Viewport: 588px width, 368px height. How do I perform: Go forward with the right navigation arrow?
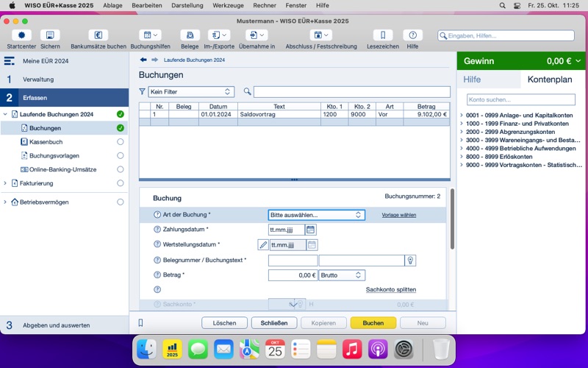[154, 60]
